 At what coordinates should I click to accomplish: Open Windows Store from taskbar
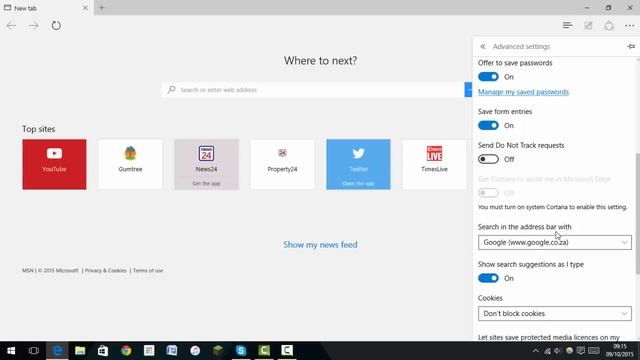tap(103, 351)
